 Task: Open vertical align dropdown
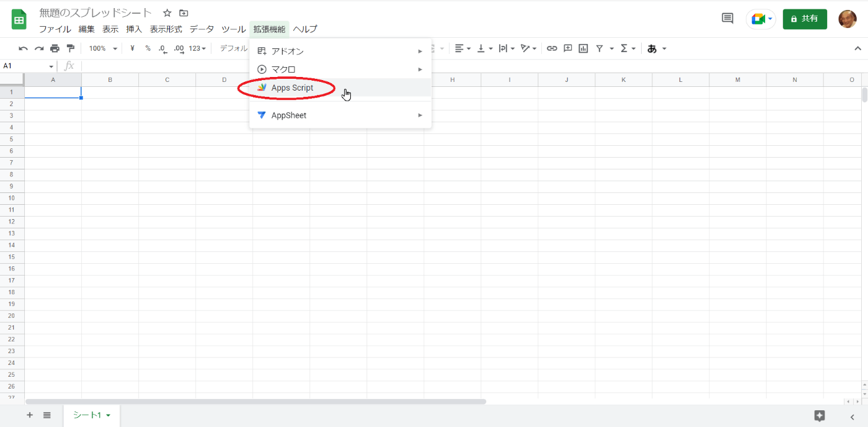tap(485, 48)
